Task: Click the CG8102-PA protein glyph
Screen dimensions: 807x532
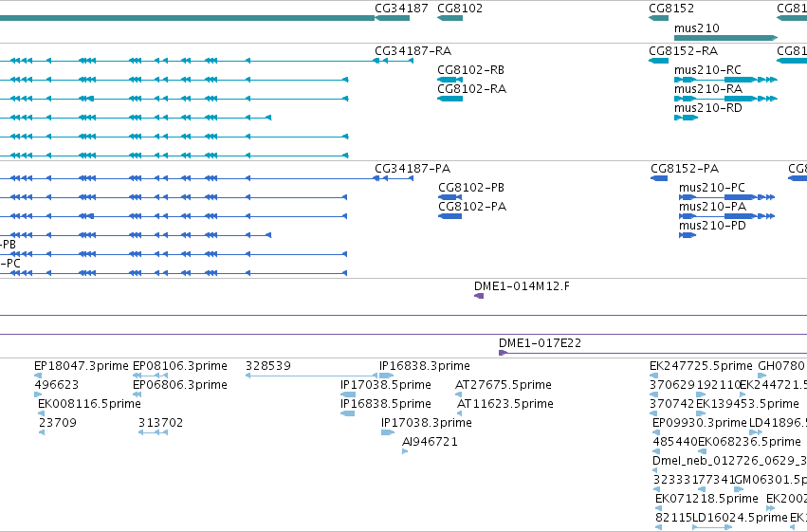Action: (449, 216)
